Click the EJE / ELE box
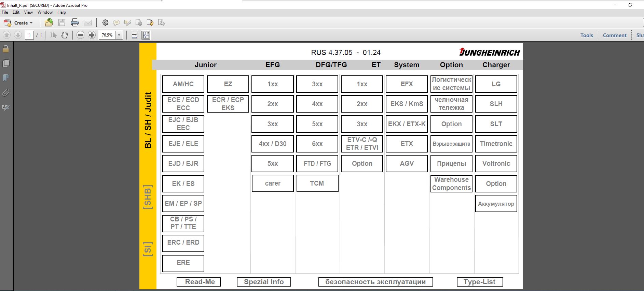This screenshot has height=291, width=644. click(183, 144)
